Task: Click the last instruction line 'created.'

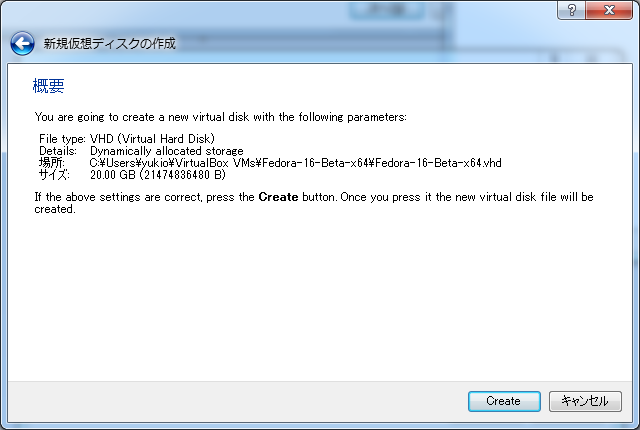Action: (x=55, y=209)
